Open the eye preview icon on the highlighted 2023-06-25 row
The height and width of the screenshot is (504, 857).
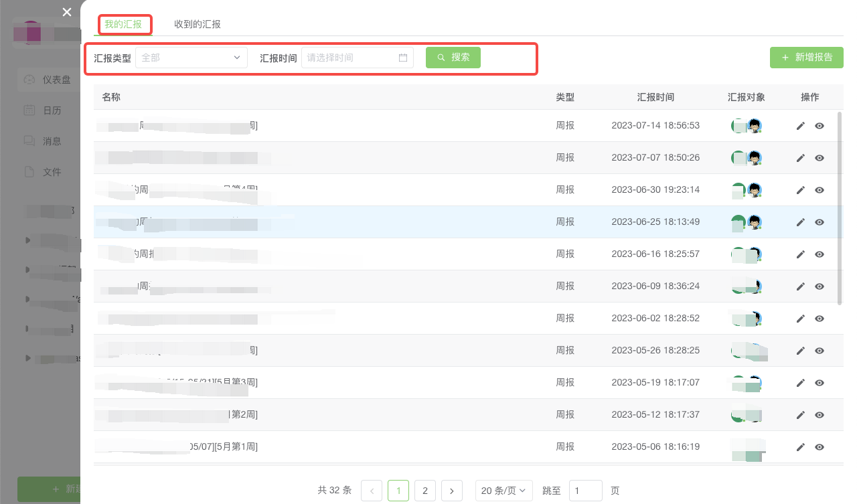[820, 222]
